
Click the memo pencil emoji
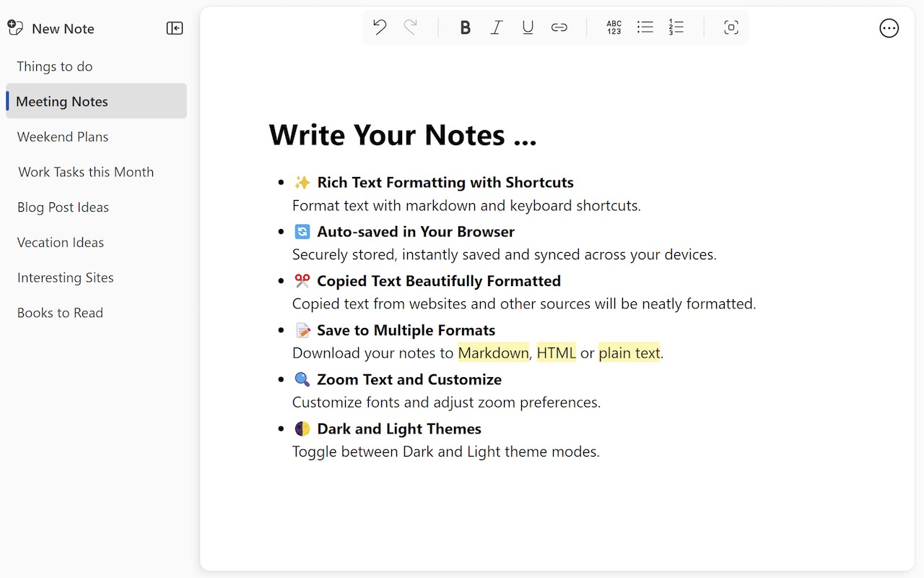tap(302, 330)
